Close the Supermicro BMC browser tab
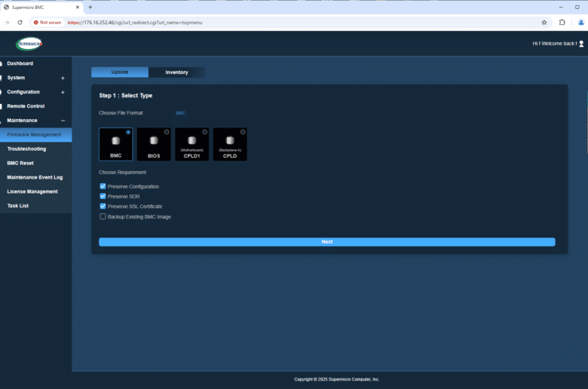588x389 pixels. [x=78, y=7]
